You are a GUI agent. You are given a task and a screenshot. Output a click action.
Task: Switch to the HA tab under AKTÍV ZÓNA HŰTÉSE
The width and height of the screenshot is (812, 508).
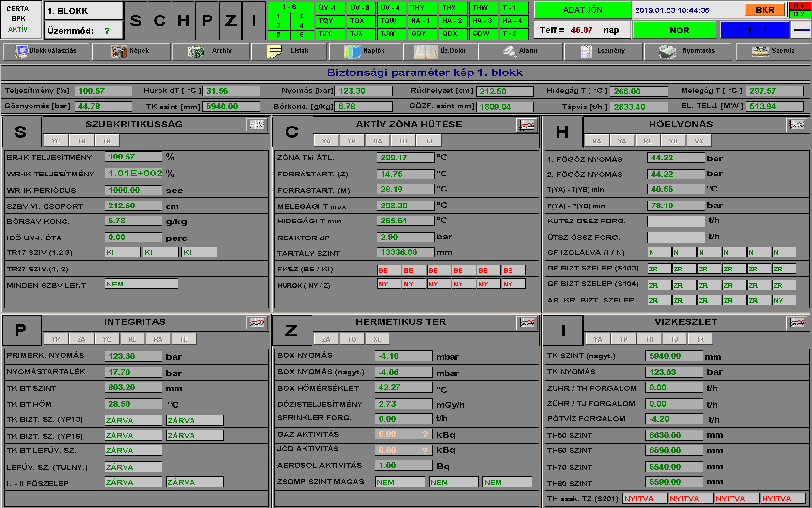[377, 141]
